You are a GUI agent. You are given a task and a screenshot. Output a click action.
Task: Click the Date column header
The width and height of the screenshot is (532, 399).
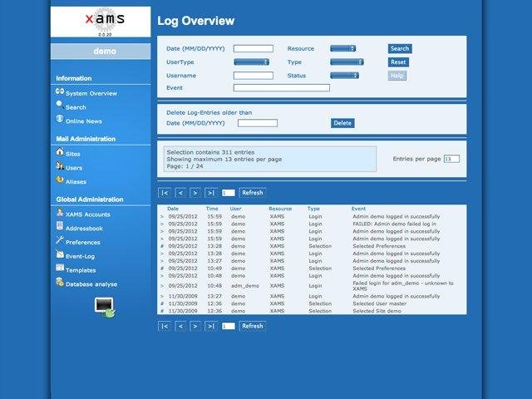(x=173, y=209)
